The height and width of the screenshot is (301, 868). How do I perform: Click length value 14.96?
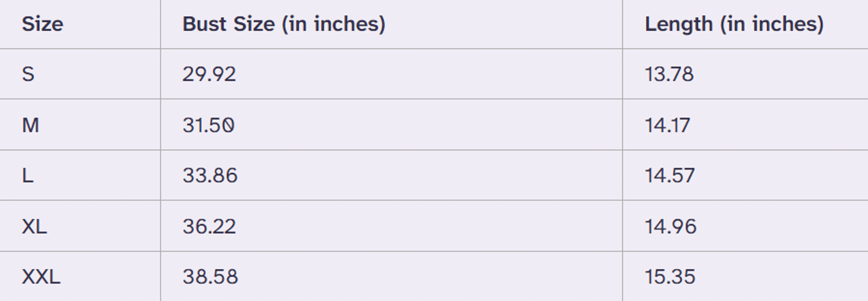[x=670, y=226]
